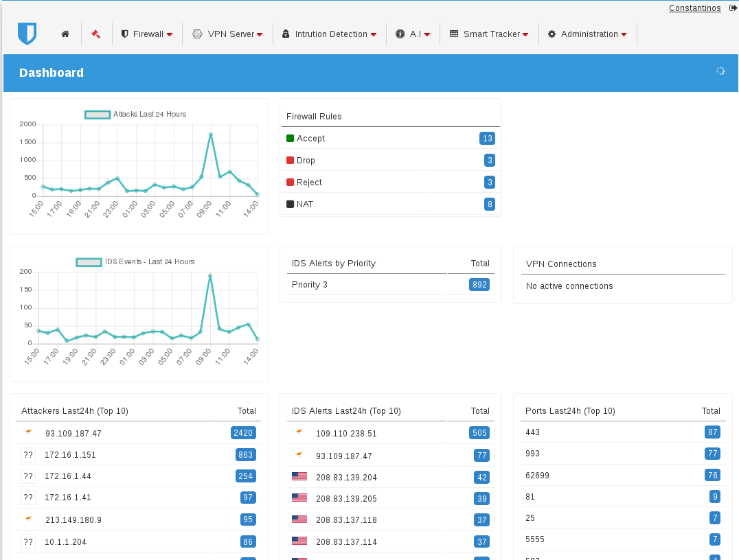
Task: Open the VPN Server menu
Action: (x=227, y=34)
